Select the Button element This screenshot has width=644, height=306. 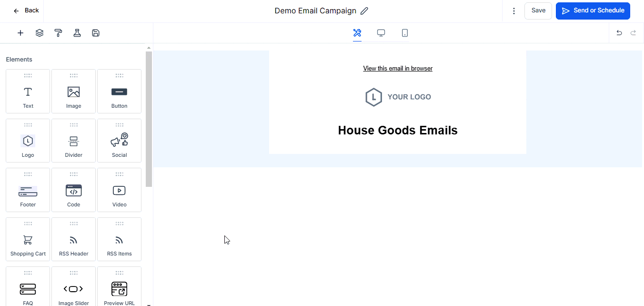120,92
